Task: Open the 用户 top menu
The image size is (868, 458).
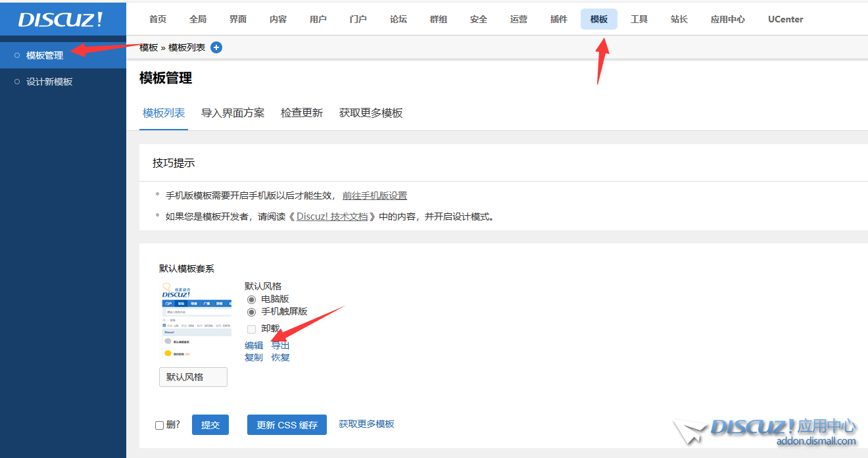Action: (318, 19)
